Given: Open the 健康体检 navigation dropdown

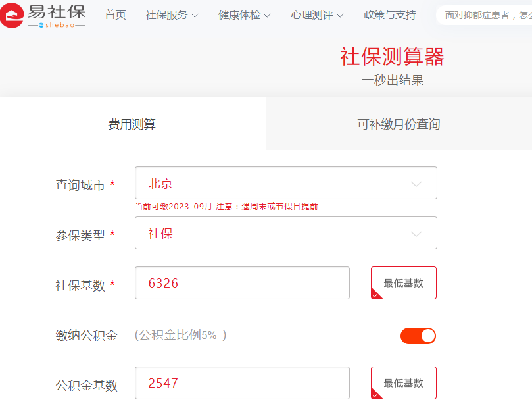Looking at the screenshot, I should click(x=245, y=15).
